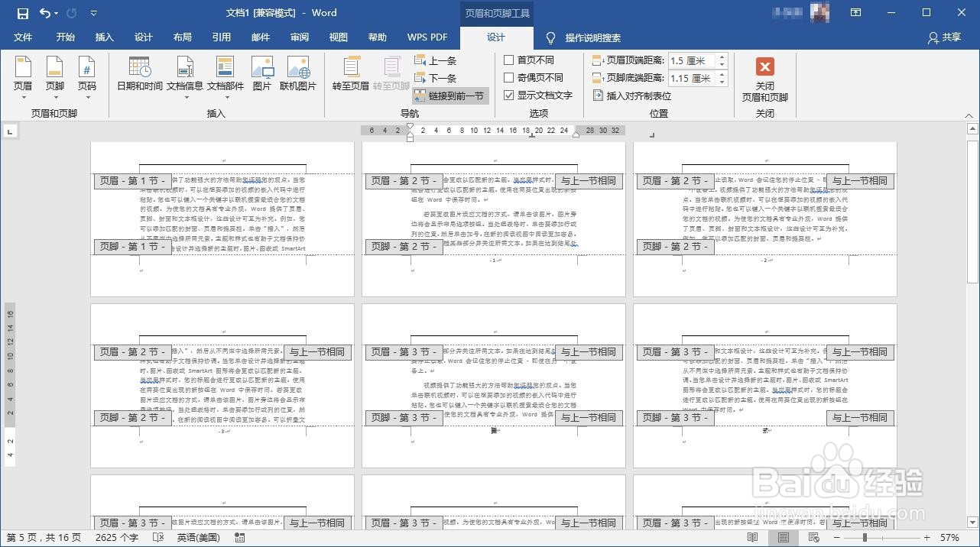Open the undo history dropdown arrow
The width and height of the screenshot is (980, 547).
point(57,13)
